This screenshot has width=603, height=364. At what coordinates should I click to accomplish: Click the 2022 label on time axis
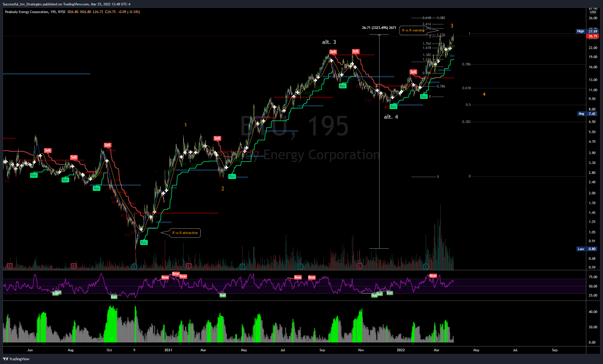(x=401, y=350)
